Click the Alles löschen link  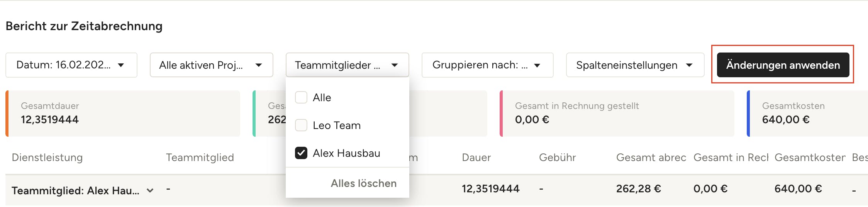point(363,183)
